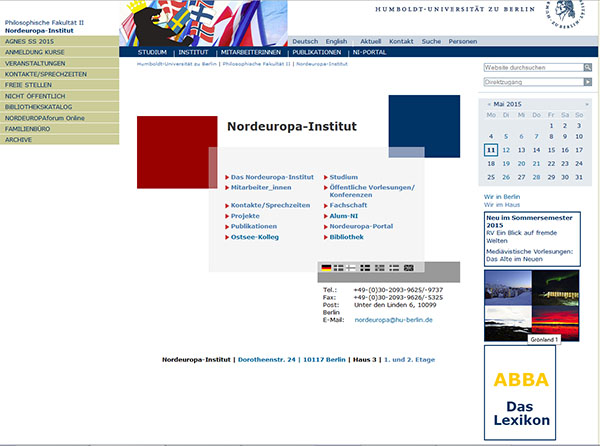Switch language to Deutsch
The width and height of the screenshot is (600, 446).
click(x=305, y=41)
